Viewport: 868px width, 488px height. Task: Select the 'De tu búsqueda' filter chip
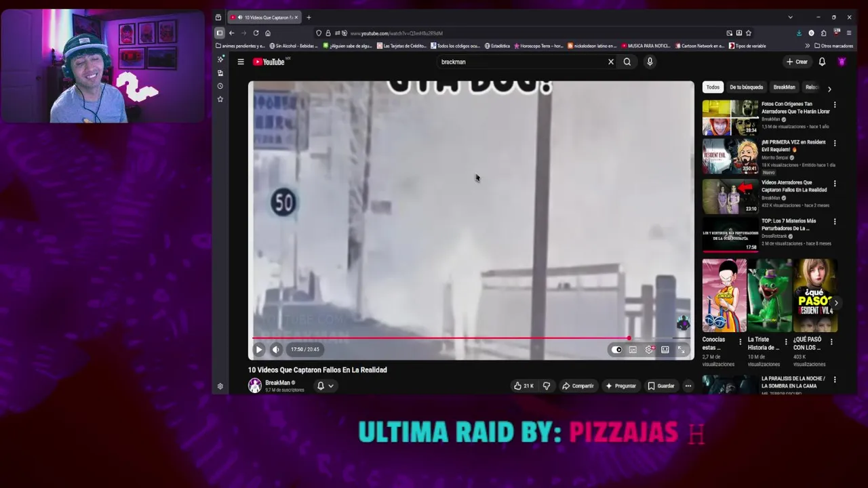pos(746,87)
